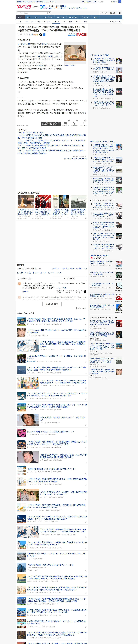The height and width of the screenshot is (644, 138).
Task: Select the エンタメ category tab
Action: 47,22
